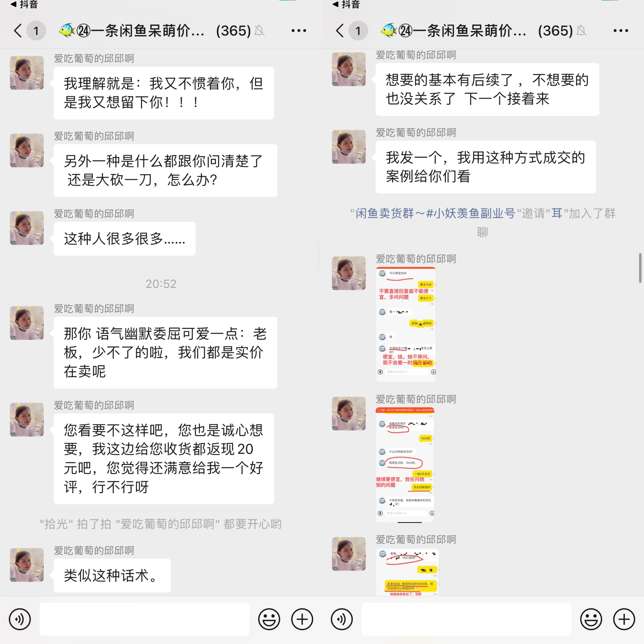Focus the message input field in right chat
Image resolution: width=644 pixels, height=644 pixels.
(x=466, y=619)
